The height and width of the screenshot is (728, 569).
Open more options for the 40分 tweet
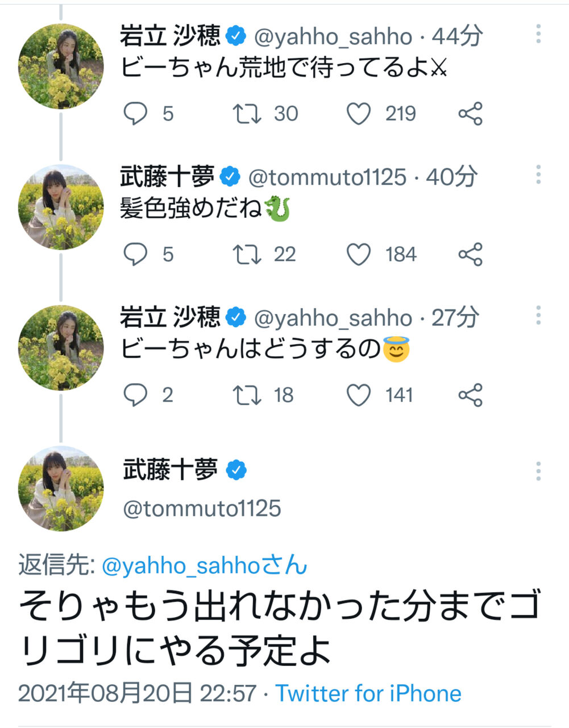tap(538, 175)
